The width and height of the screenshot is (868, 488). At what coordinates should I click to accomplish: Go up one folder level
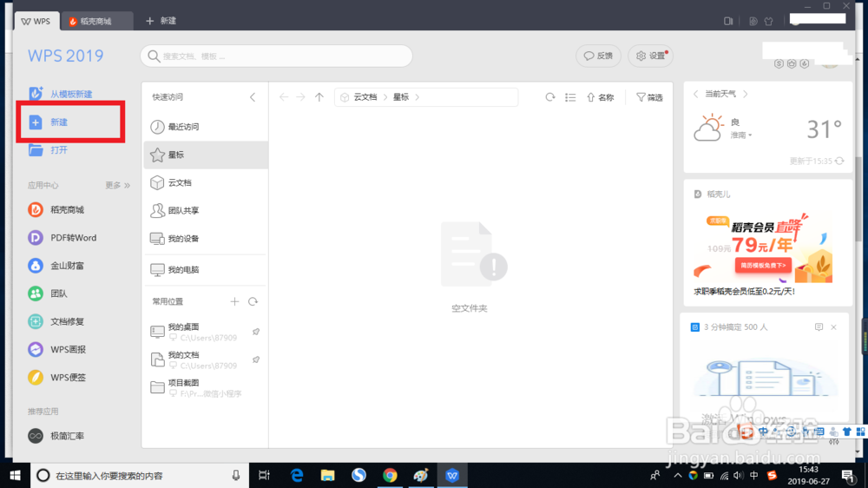319,97
